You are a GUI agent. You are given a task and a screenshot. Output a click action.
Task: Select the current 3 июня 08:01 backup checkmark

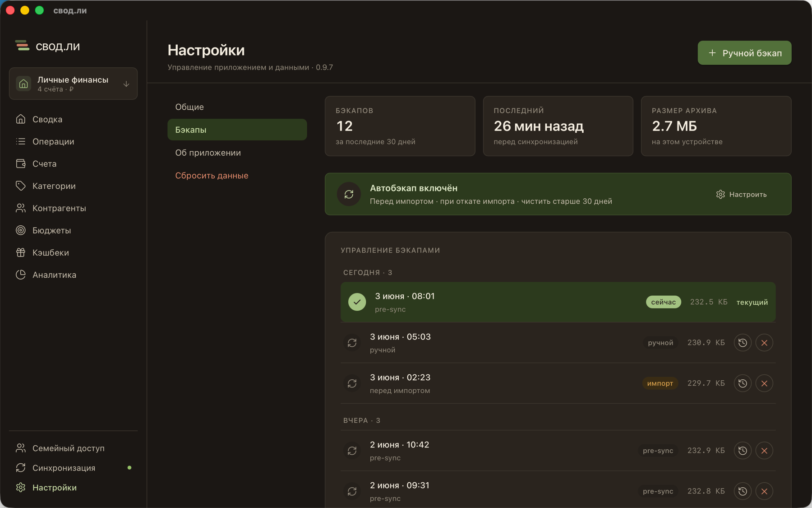tap(357, 302)
